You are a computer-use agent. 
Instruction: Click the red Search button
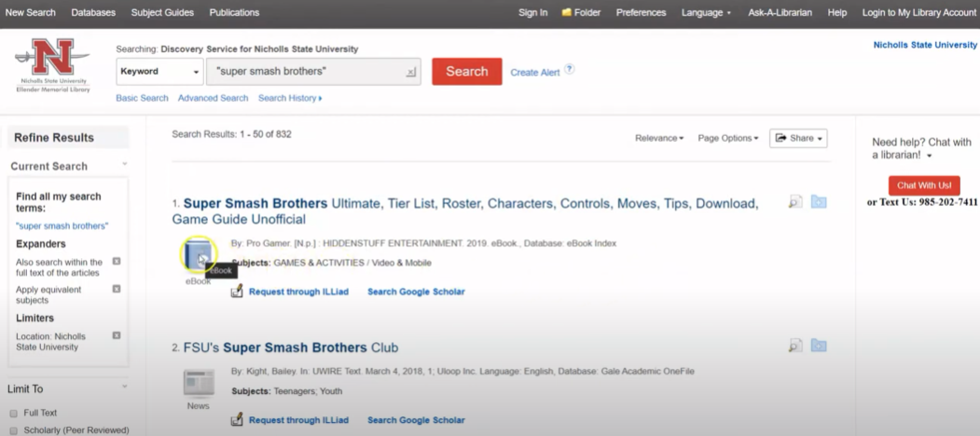point(467,71)
